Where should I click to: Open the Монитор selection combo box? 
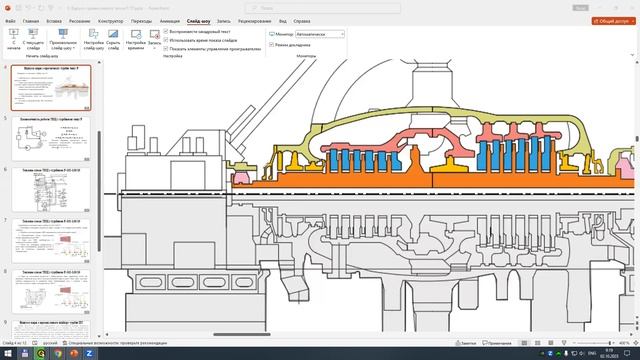[x=320, y=34]
